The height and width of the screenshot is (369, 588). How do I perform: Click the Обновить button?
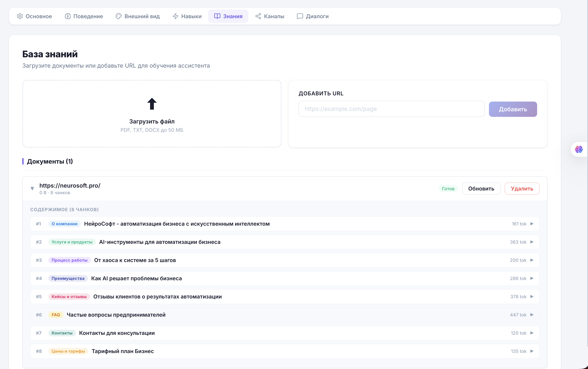coord(481,189)
